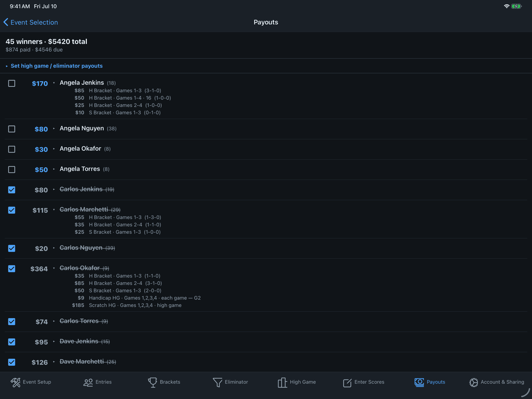The height and width of the screenshot is (399, 532).
Task: Tap Angela Torres $50 amount
Action: pyautogui.click(x=41, y=170)
